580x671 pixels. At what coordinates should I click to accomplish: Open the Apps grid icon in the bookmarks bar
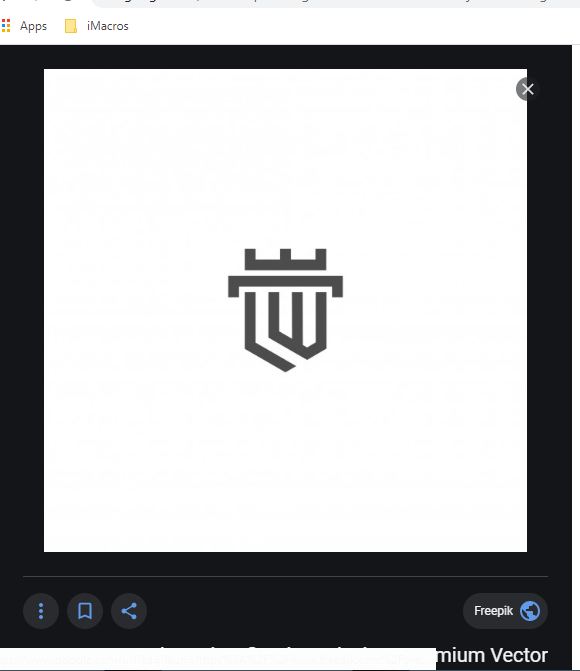click(x=6, y=26)
